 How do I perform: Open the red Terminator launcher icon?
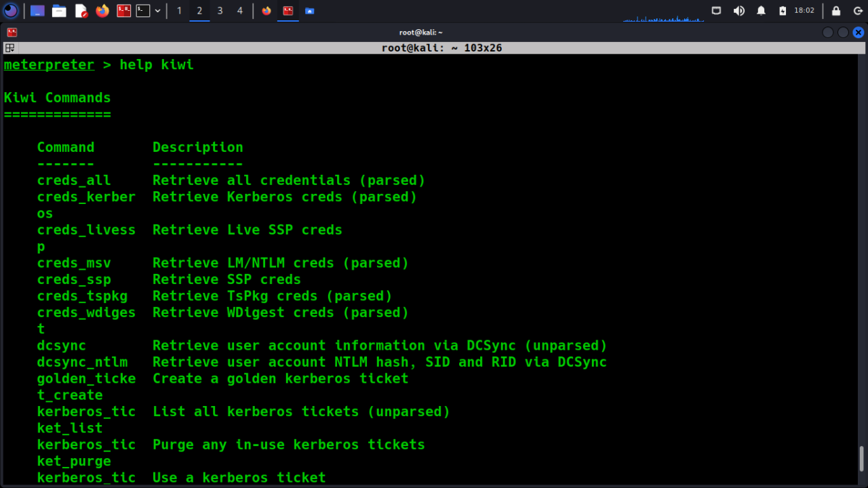123,11
